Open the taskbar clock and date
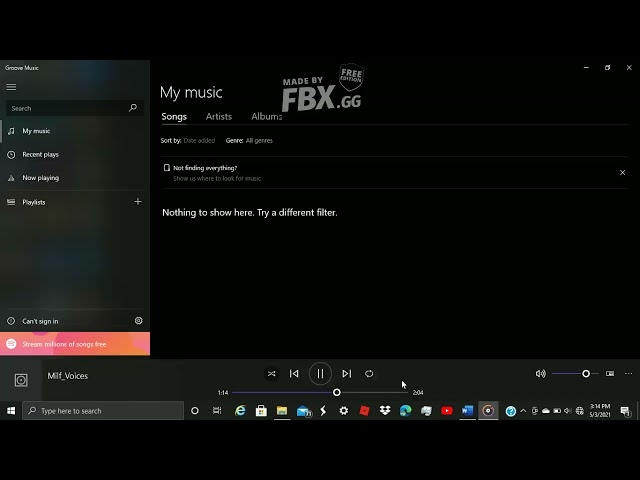 point(600,411)
